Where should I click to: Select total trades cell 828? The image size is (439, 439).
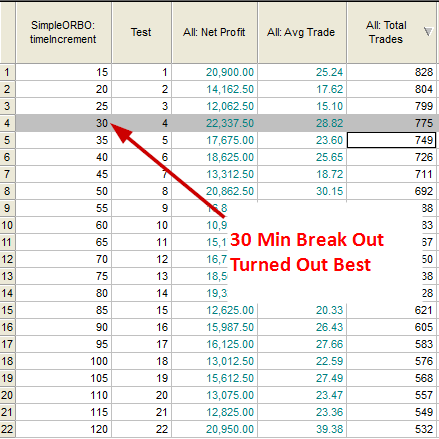tap(391, 72)
